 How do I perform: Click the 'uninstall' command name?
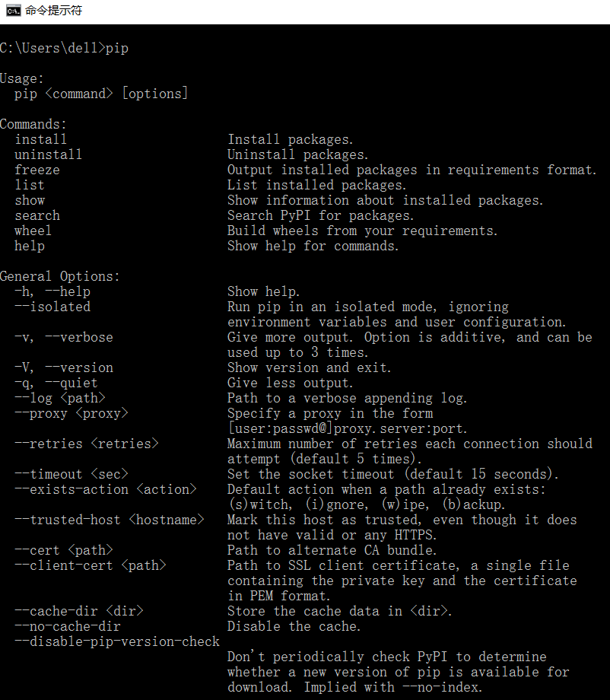pyautogui.click(x=49, y=154)
